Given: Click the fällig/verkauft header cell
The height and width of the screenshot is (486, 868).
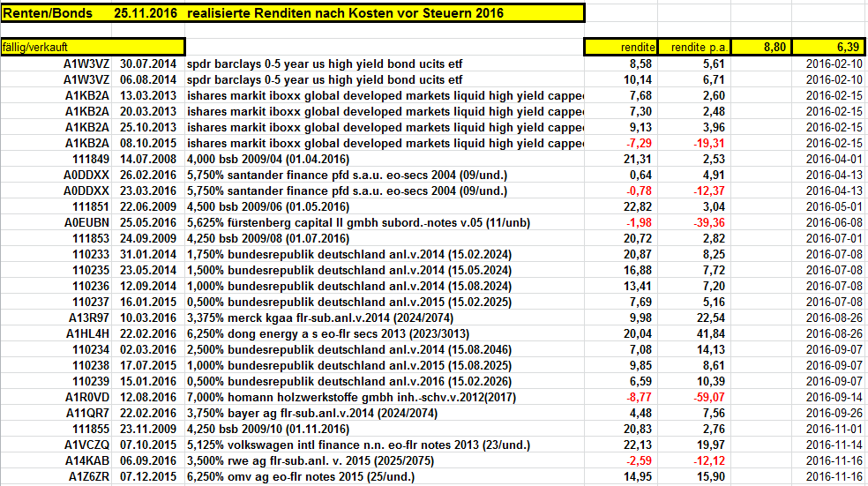Looking at the screenshot, I should tap(93, 47).
